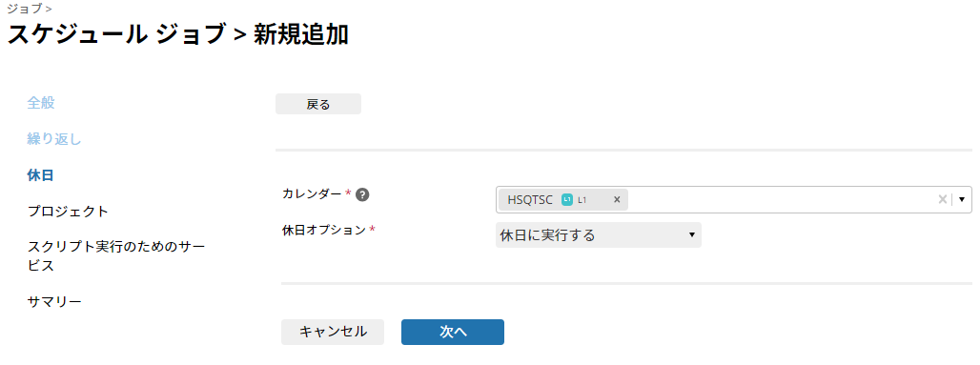Remove the HSQTSC tag with its x
Screen dimensions: 980x365
(617, 200)
